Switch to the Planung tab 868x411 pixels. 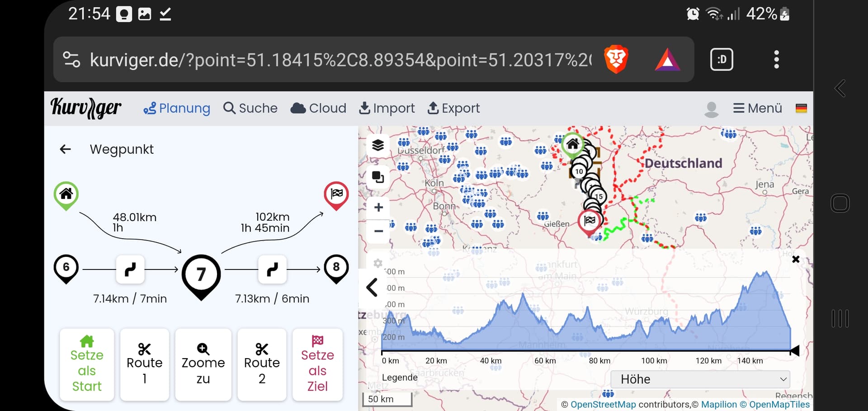pos(177,109)
